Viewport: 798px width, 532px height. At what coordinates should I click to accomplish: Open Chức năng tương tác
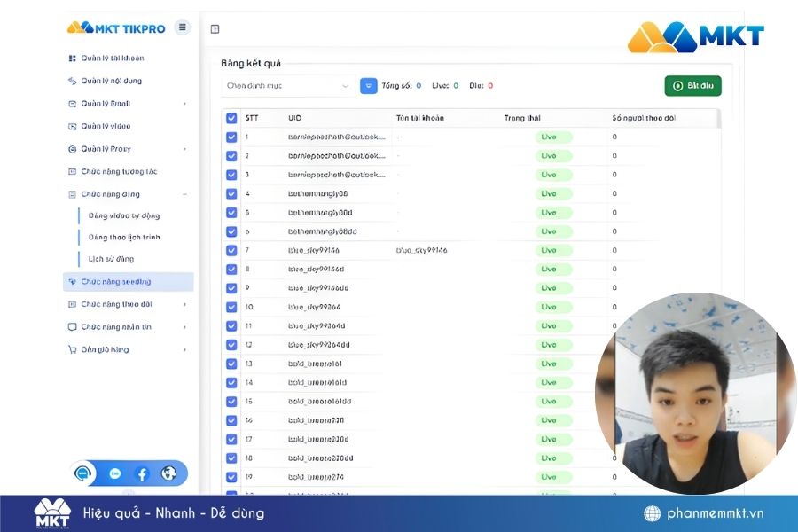click(x=113, y=171)
